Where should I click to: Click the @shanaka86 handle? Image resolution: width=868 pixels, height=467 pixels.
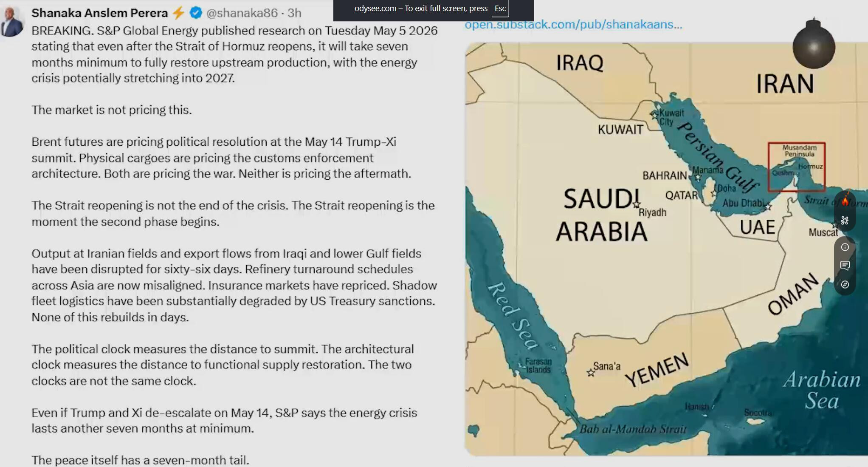242,13
